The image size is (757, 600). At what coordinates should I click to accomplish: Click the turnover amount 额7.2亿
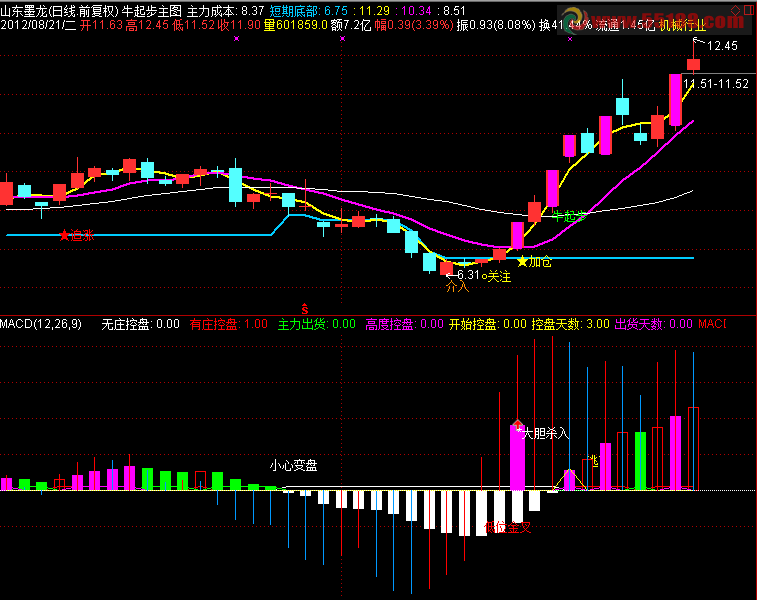[x=351, y=25]
